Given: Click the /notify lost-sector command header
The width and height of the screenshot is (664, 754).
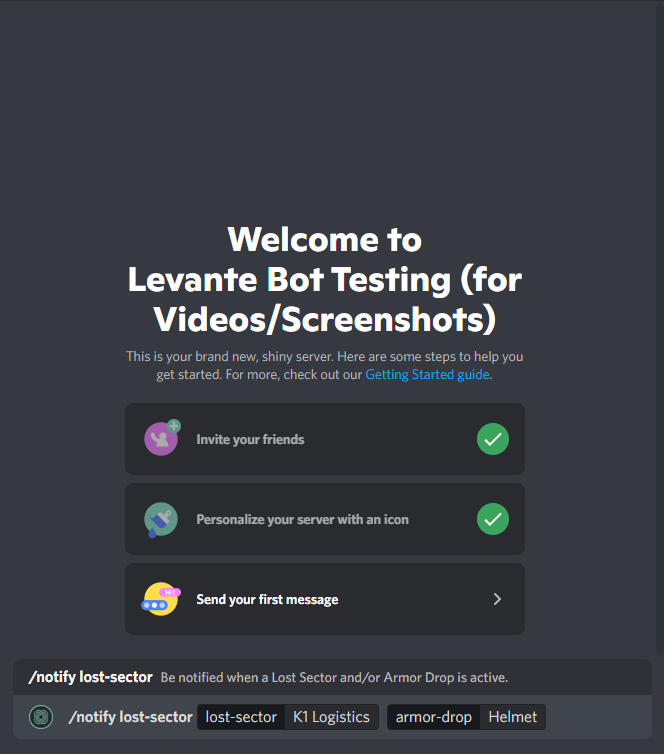Looking at the screenshot, I should tap(90, 677).
